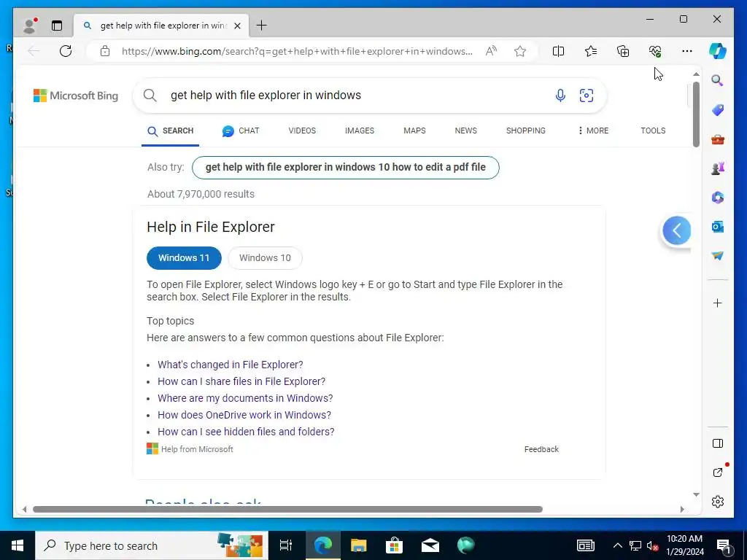Open sidebar settings gear
Image resolution: width=747 pixels, height=560 pixels.
point(718,502)
